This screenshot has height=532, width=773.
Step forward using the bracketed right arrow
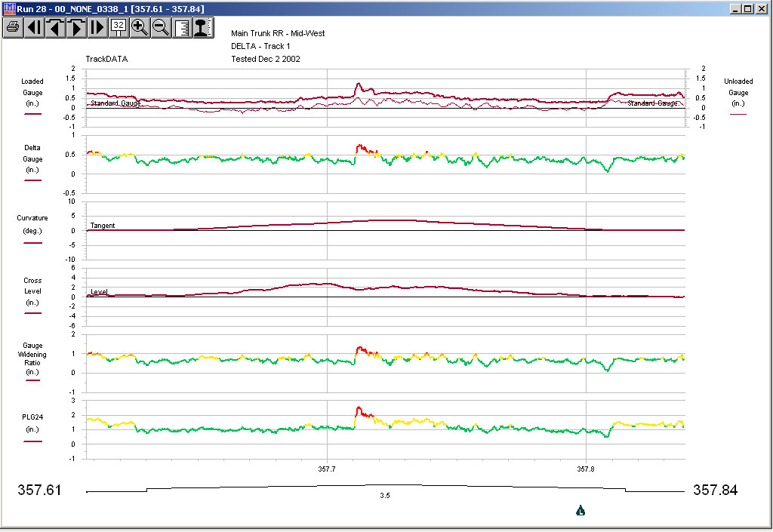pyautogui.click(x=76, y=28)
